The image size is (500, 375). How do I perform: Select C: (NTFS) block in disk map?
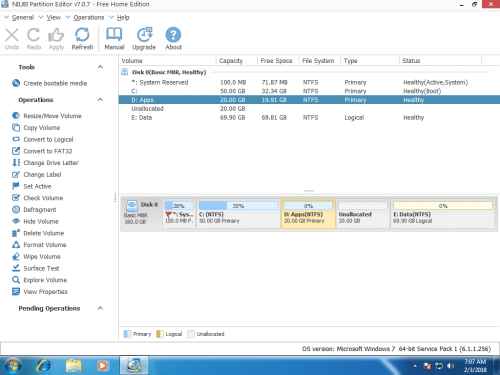click(x=238, y=214)
